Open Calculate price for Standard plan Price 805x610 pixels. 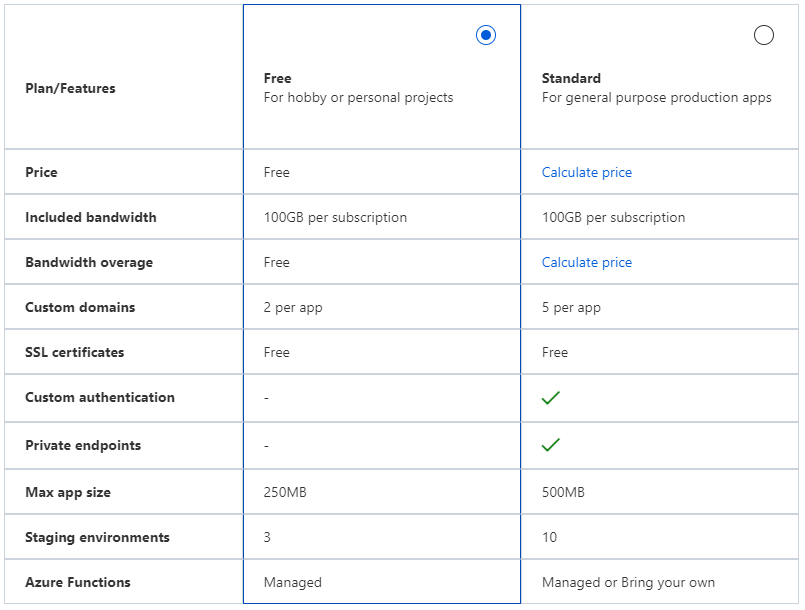pyautogui.click(x=586, y=172)
